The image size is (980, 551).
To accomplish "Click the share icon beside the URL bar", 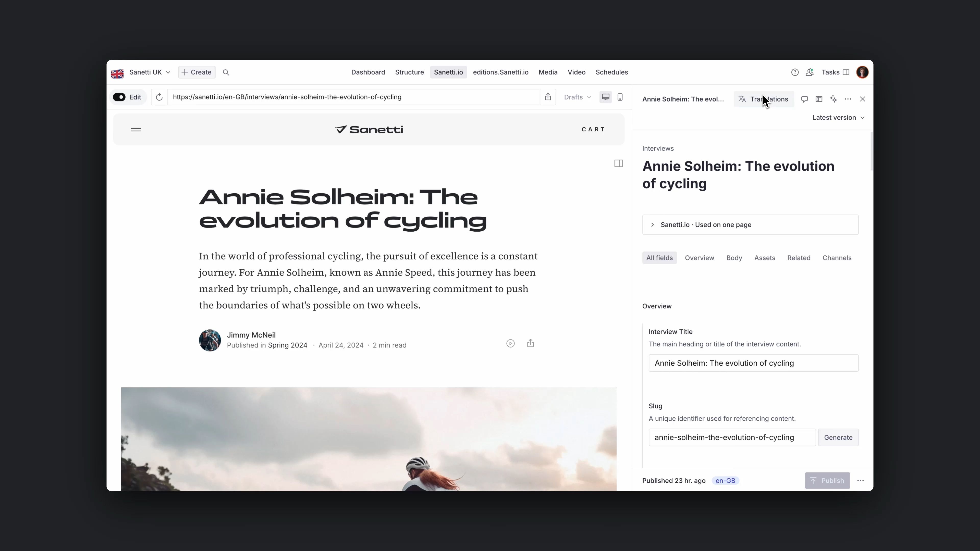I will [548, 97].
